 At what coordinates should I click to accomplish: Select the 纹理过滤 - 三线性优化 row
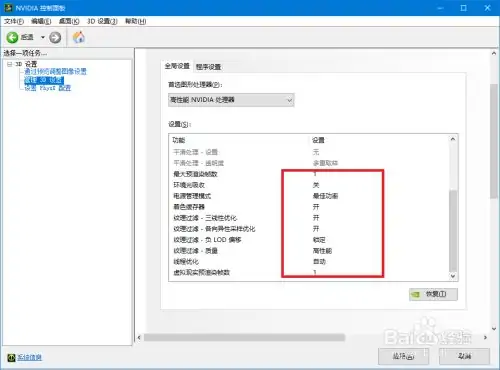[309, 218]
